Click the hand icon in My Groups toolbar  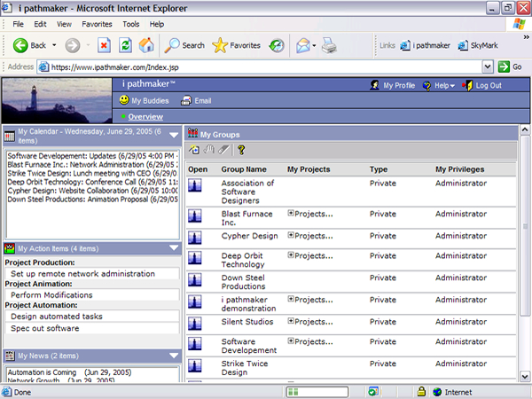pos(209,150)
